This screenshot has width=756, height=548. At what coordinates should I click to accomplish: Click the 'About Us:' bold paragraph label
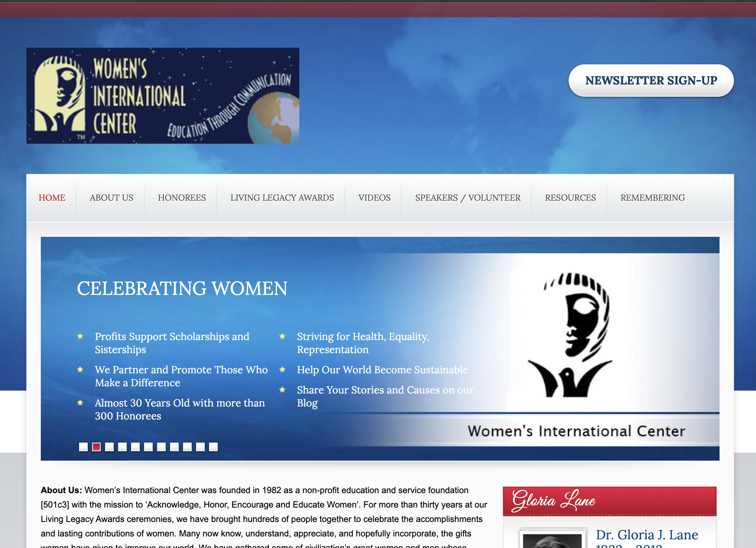coord(61,490)
